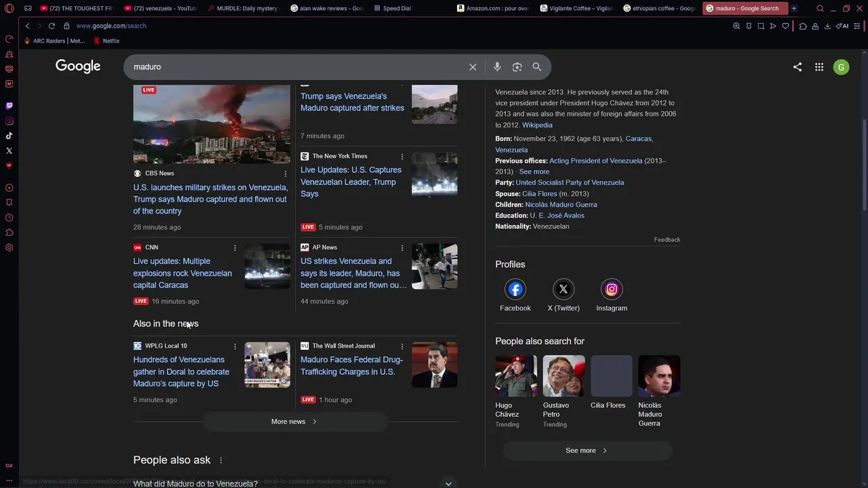Screen dimensions: 868x488
Task: Open Maduro Faces Federal Drug-Trafficking Charges article
Action: click(x=351, y=366)
